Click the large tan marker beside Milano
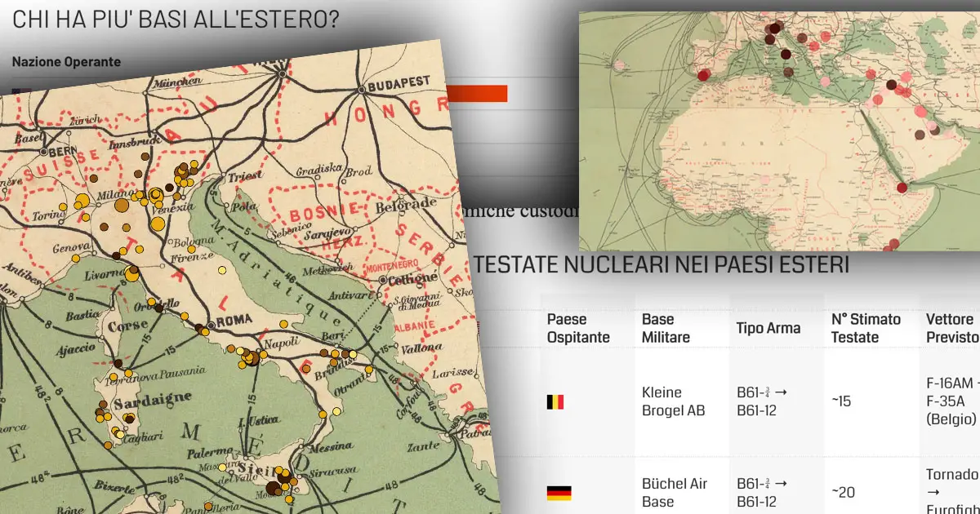980x514 pixels. pos(120,206)
